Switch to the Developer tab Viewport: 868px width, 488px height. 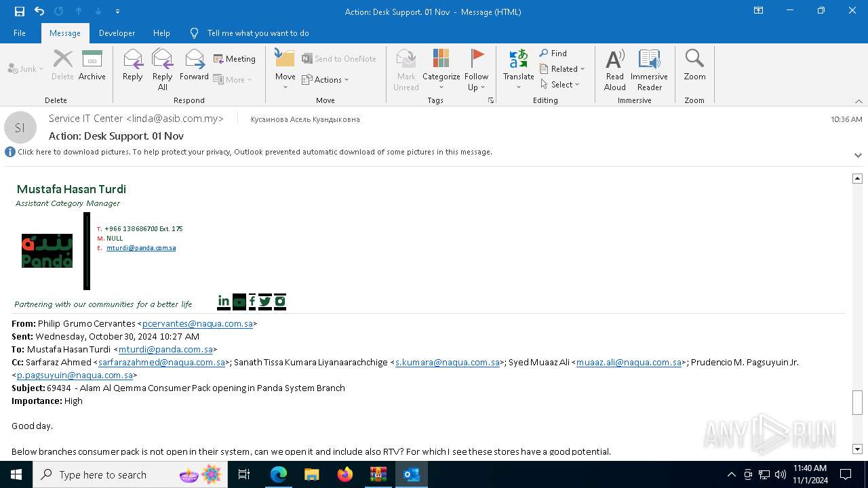[x=117, y=33]
